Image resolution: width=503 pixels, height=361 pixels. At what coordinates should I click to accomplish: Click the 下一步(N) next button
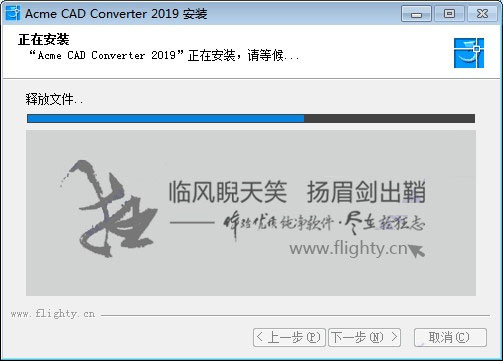(x=364, y=337)
